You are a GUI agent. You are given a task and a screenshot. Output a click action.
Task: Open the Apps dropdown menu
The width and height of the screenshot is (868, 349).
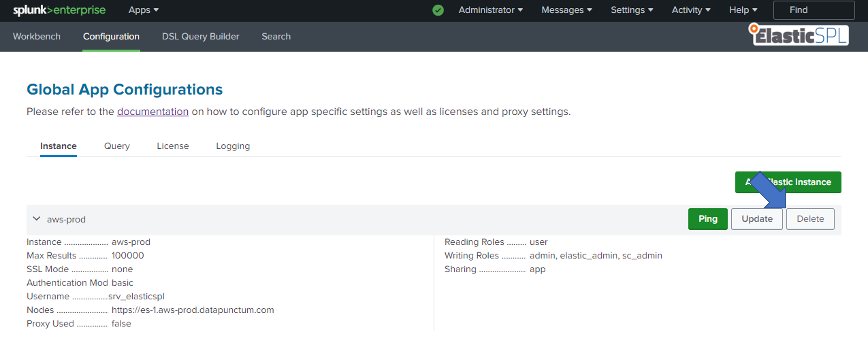[x=143, y=10]
